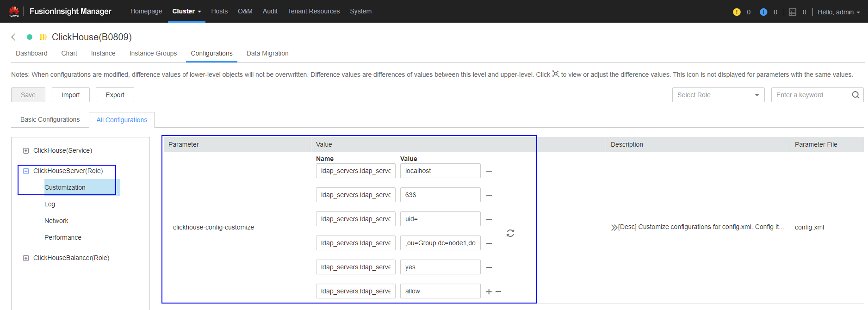This screenshot has width=868, height=310.
Task: Go back using the left arrow icon
Action: pyautogui.click(x=13, y=37)
